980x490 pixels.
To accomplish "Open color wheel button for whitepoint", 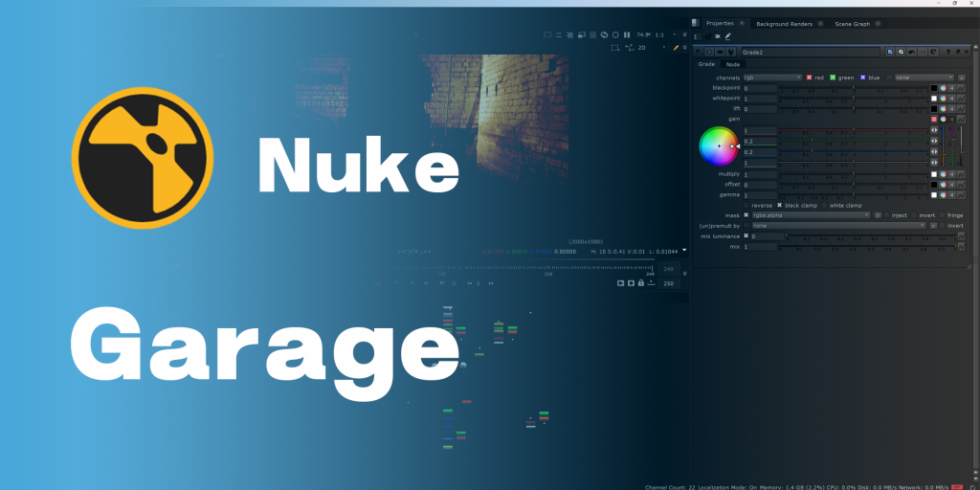I will click(x=943, y=99).
